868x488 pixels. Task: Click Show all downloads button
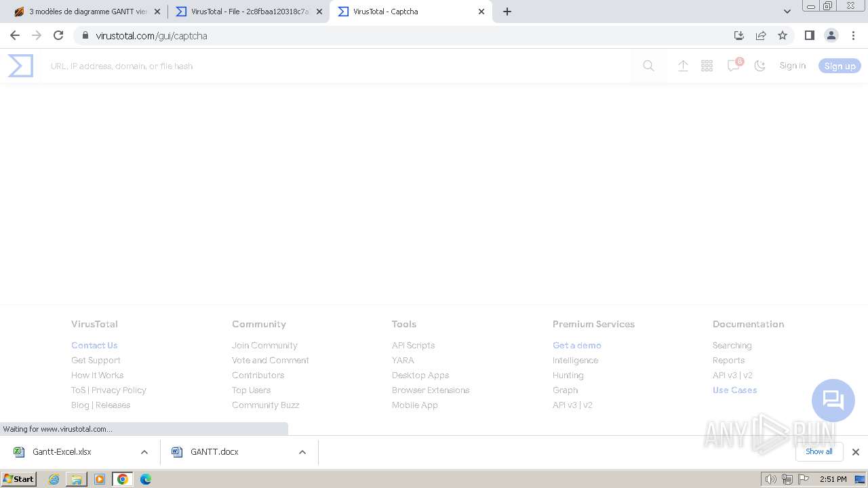point(818,451)
